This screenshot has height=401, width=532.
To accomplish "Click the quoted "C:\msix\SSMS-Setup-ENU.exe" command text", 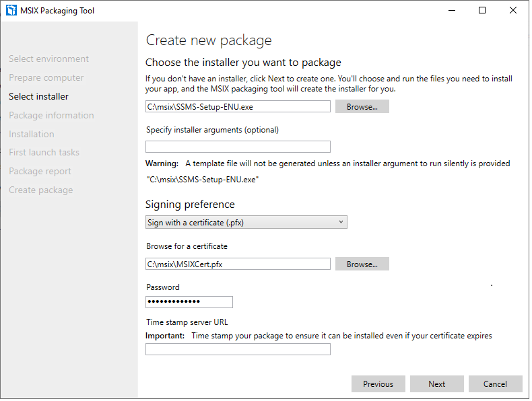I will (x=203, y=180).
